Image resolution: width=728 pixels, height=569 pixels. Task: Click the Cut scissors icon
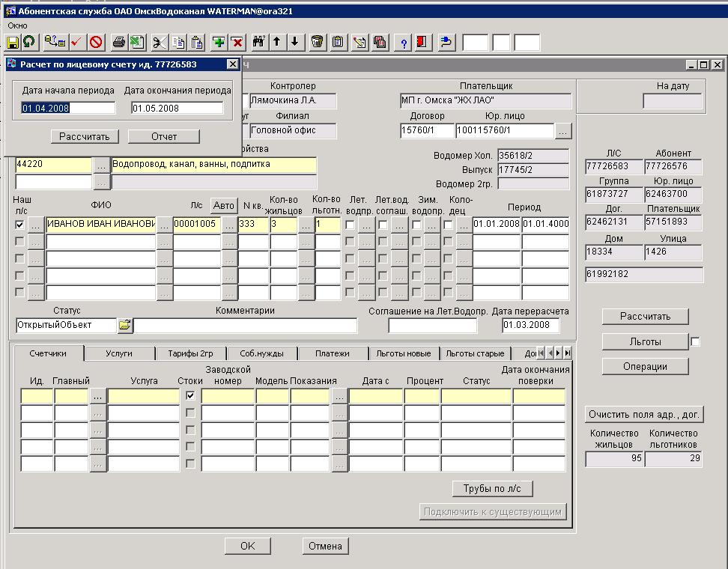(160, 42)
